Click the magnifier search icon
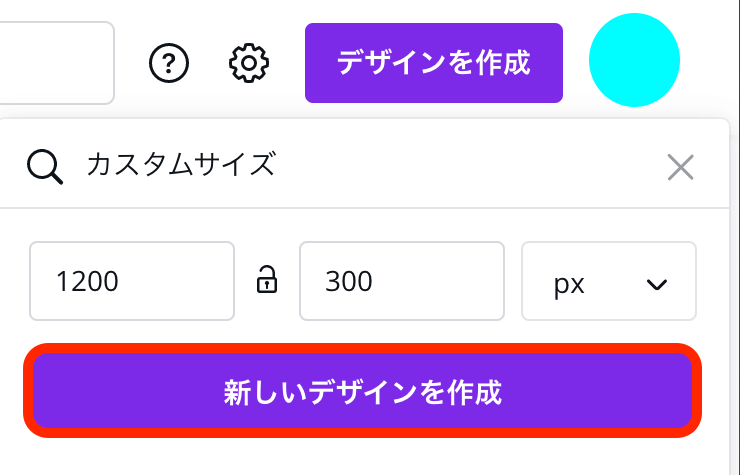Viewport: 740px width, 475px height. [x=45, y=166]
